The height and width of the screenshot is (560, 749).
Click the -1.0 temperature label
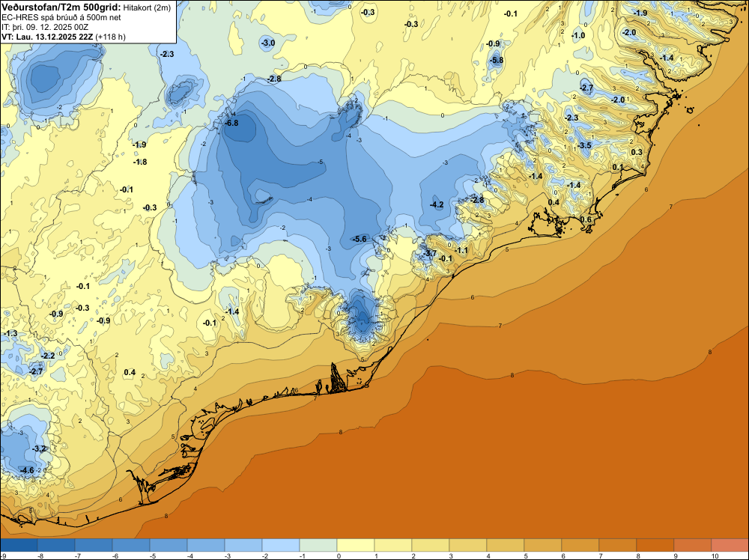point(578,35)
